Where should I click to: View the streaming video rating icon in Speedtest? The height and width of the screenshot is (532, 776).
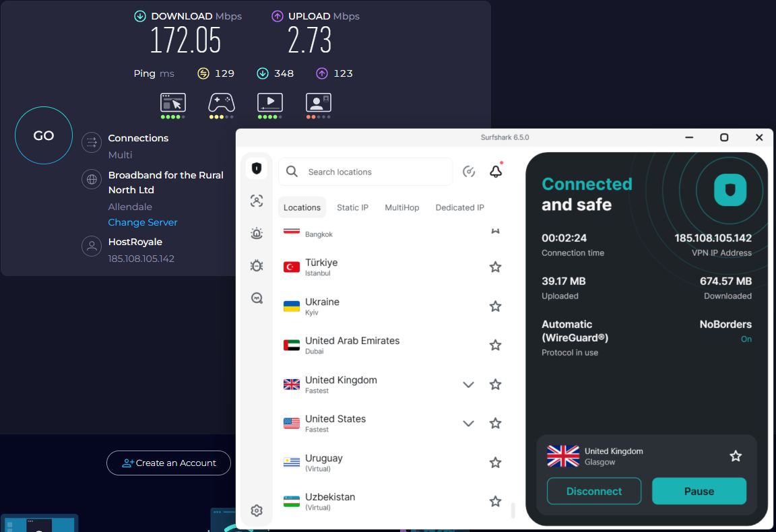point(269,101)
